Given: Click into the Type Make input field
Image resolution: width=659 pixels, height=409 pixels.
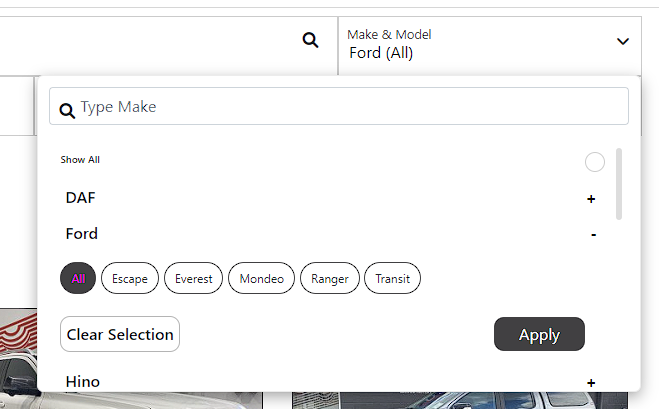Looking at the screenshot, I should click(x=339, y=106).
